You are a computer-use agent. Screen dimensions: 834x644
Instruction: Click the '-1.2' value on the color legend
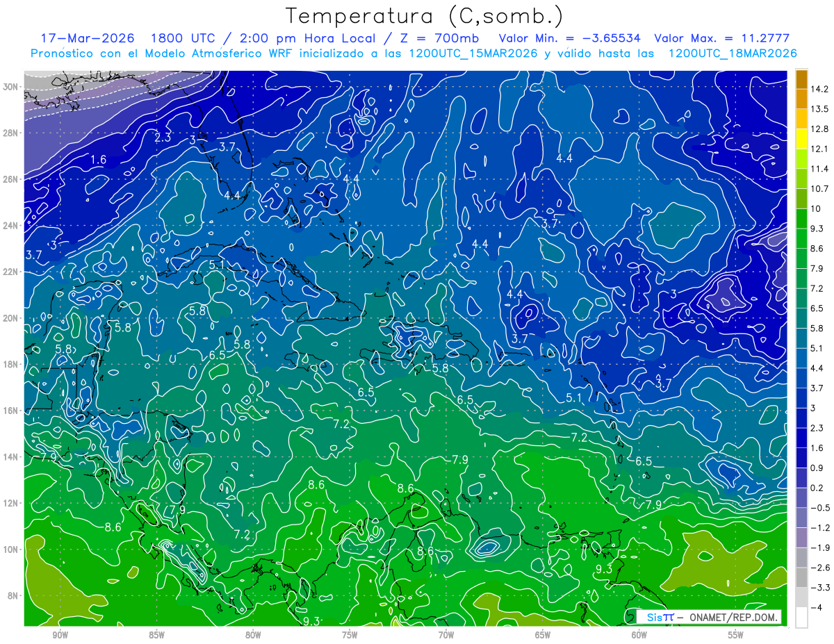coord(820,528)
